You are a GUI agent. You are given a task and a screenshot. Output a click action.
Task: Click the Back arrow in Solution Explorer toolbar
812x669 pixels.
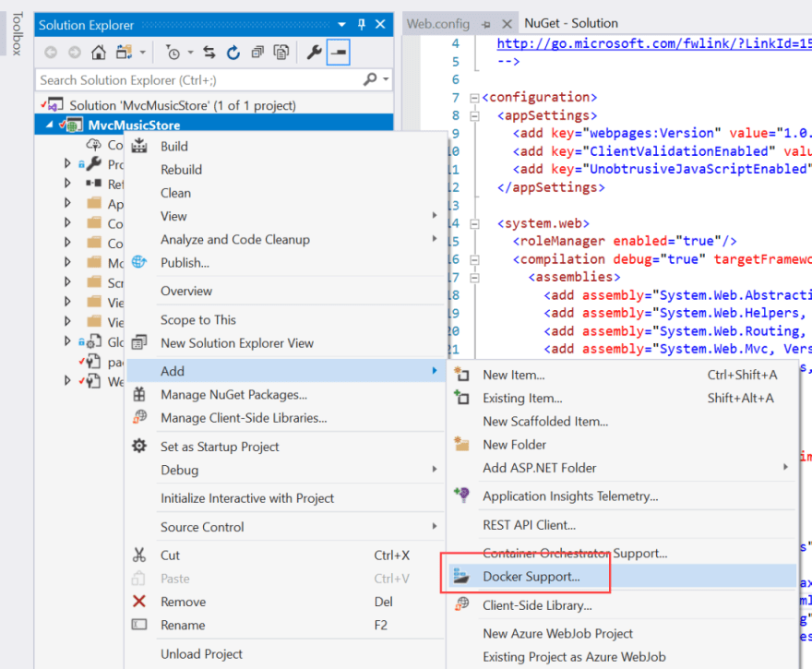coord(51,53)
